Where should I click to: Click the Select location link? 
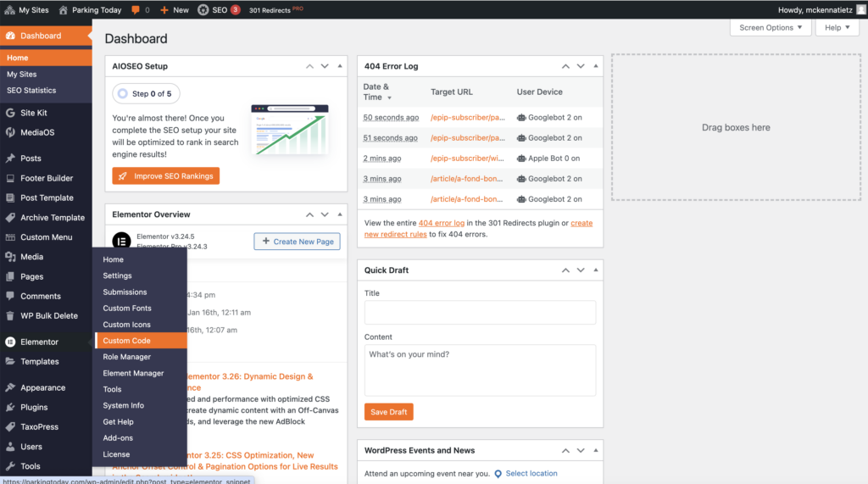pos(531,474)
